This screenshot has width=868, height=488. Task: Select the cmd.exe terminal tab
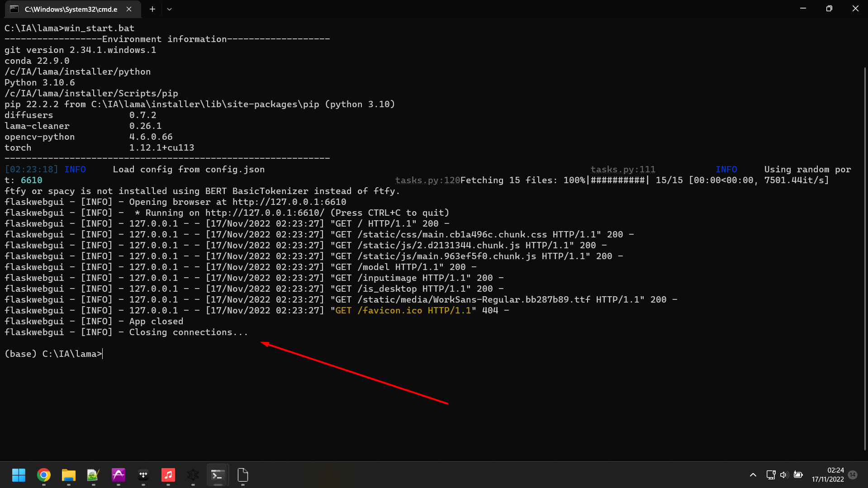click(x=68, y=9)
